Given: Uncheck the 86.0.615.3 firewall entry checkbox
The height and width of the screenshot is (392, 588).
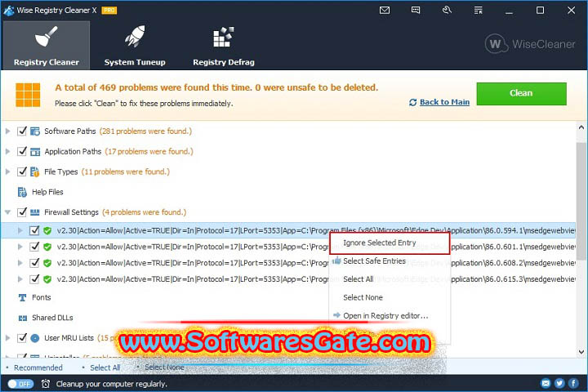Looking at the screenshot, I should tap(34, 279).
